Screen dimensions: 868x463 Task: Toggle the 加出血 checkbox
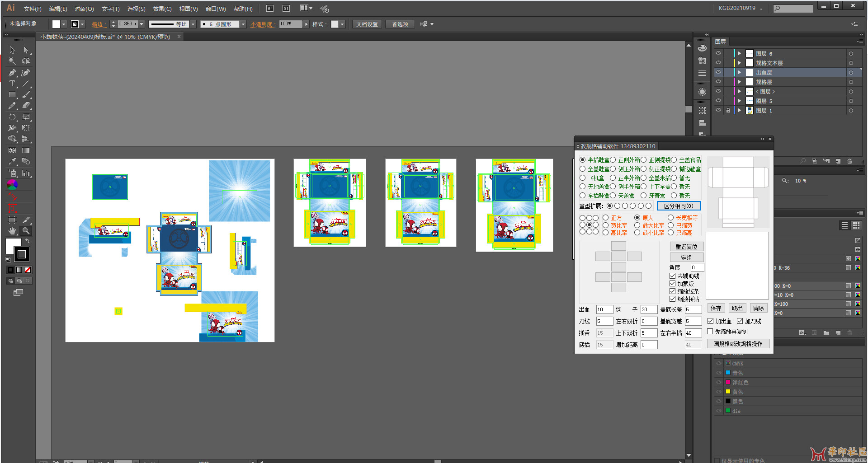coord(710,321)
